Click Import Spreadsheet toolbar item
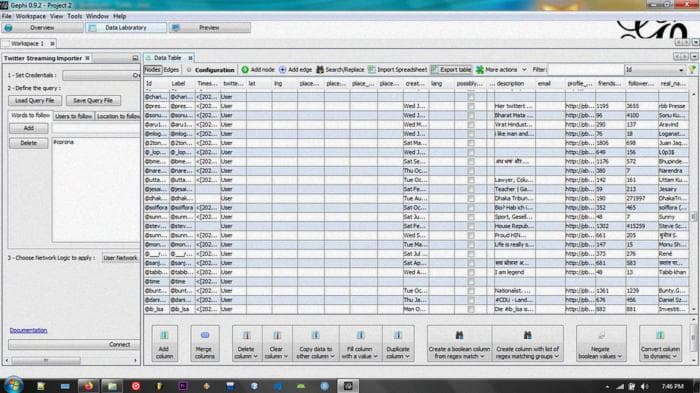Screen dimensions: 700x393 pos(397,70)
